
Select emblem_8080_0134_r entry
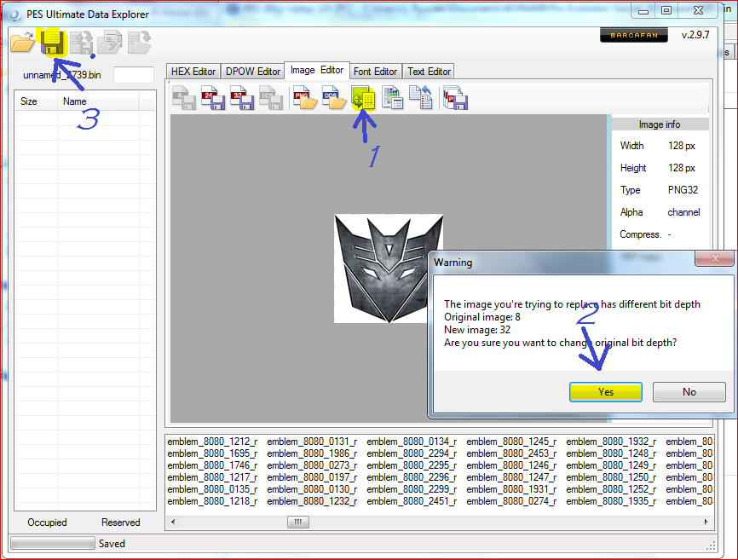point(412,442)
